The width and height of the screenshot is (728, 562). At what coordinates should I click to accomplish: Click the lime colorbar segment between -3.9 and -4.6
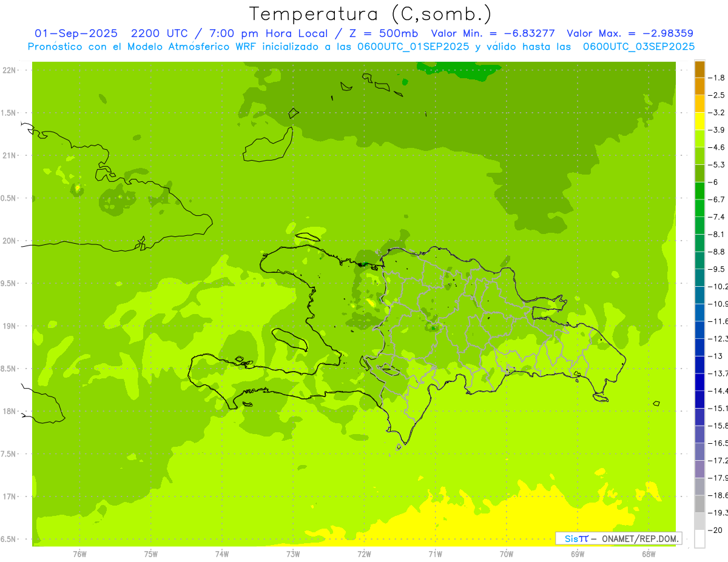699,139
